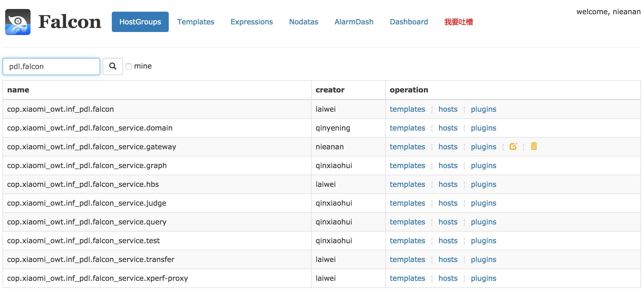
Task: Toggle the mine checkbox
Action: 129,67
